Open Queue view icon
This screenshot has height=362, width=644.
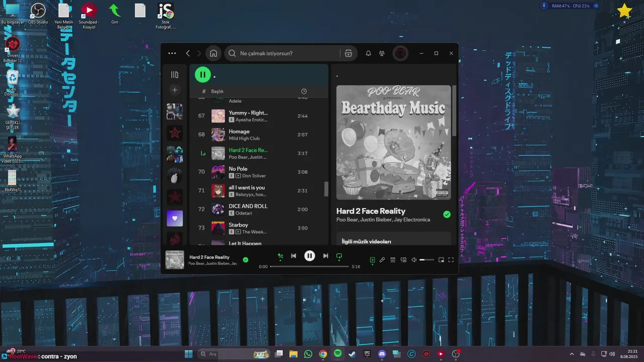click(393, 260)
